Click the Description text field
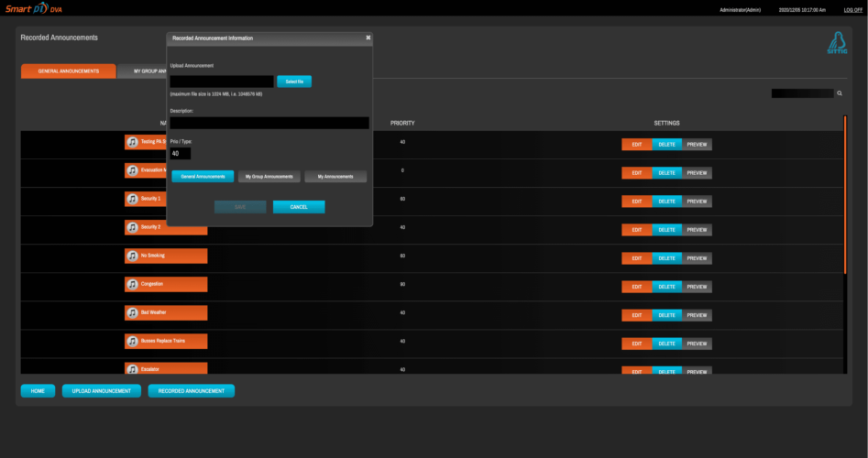 (269, 123)
